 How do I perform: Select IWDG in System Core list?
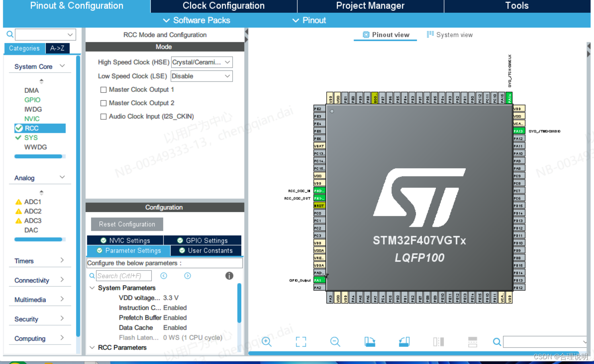click(x=33, y=109)
